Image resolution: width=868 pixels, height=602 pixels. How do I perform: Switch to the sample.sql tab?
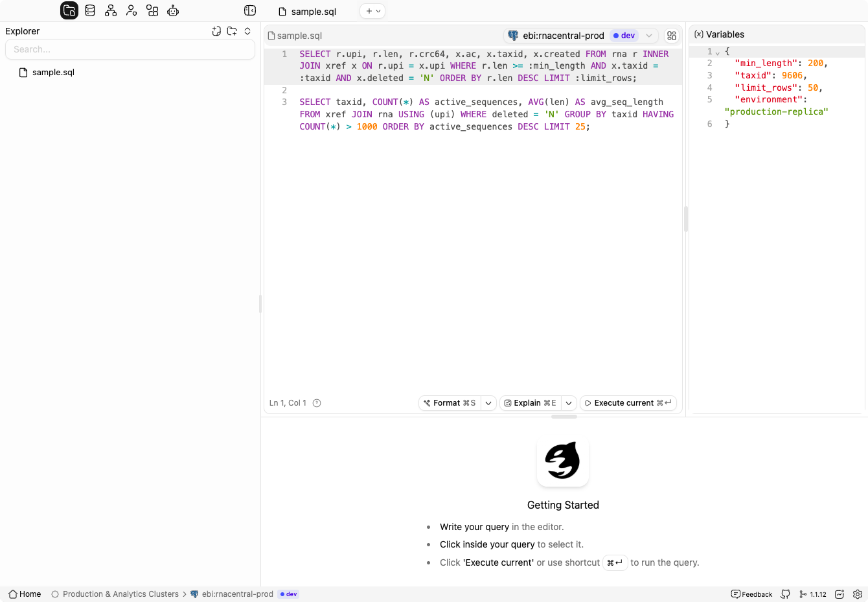click(308, 12)
